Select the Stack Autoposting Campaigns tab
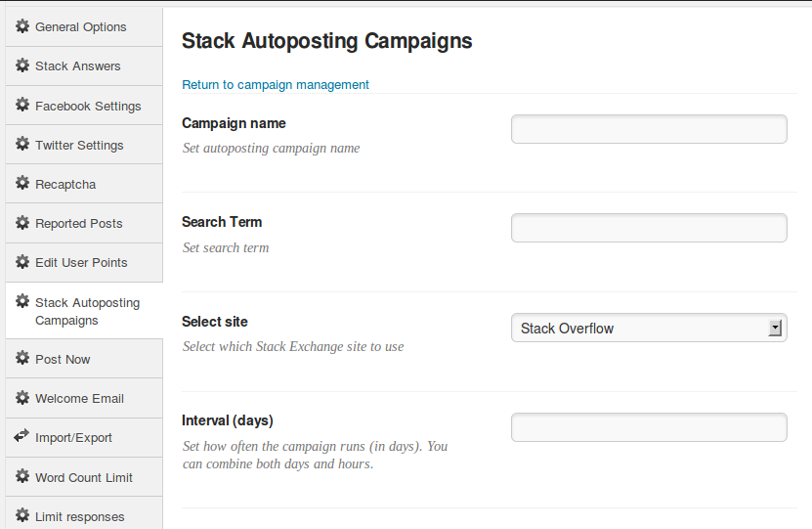 tap(84, 311)
